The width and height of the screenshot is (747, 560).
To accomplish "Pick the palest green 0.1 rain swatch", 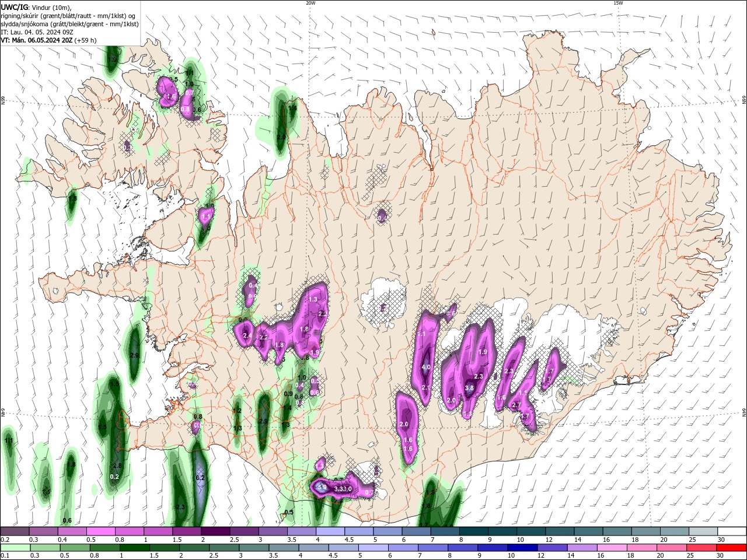I will (x=15, y=548).
